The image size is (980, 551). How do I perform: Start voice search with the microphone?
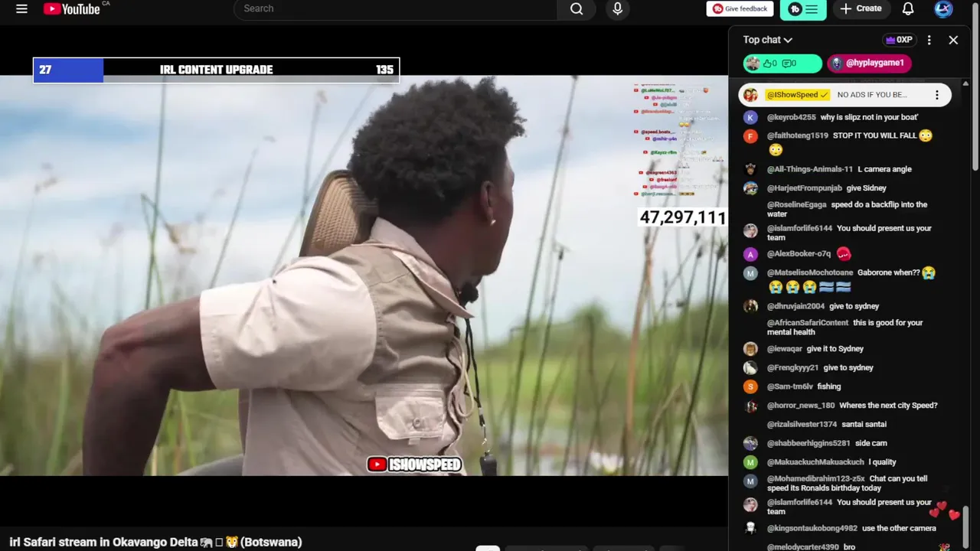pyautogui.click(x=618, y=9)
